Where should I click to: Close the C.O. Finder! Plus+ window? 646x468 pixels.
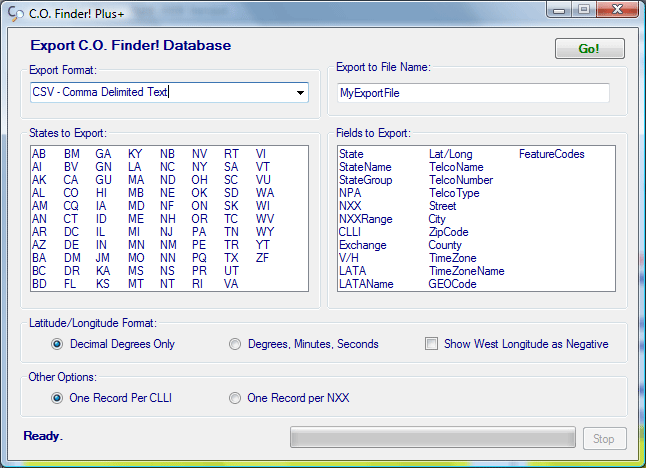click(x=617, y=9)
